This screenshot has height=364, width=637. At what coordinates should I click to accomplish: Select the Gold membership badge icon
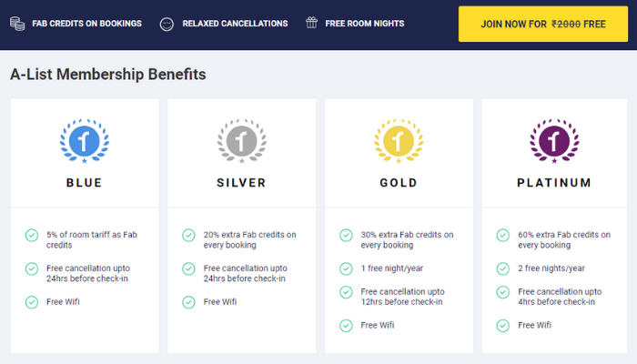398,140
